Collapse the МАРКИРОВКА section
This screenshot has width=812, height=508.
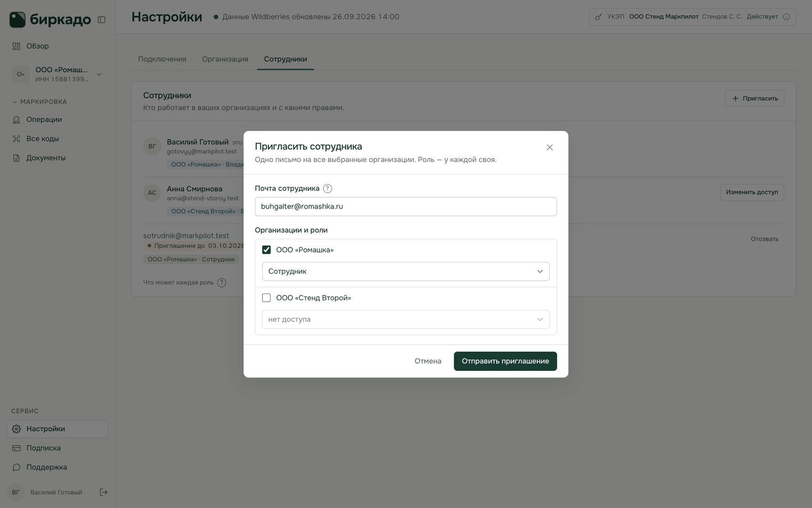39,102
